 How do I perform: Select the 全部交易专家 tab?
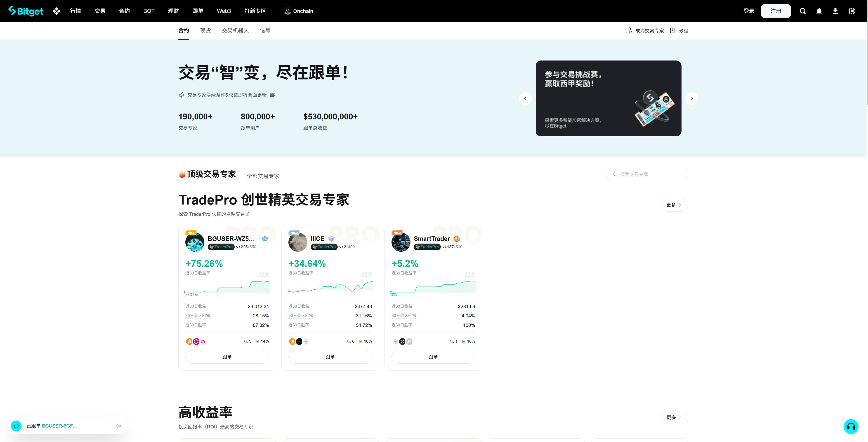tap(263, 176)
